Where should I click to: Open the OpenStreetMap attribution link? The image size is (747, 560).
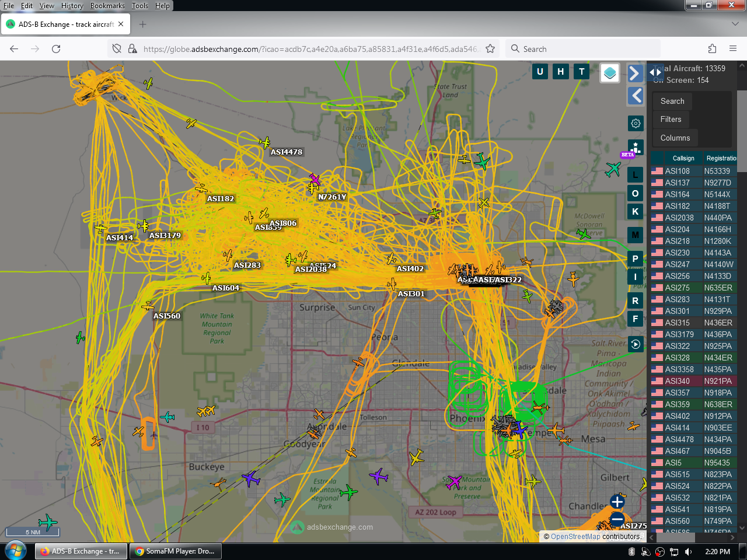tap(575, 537)
